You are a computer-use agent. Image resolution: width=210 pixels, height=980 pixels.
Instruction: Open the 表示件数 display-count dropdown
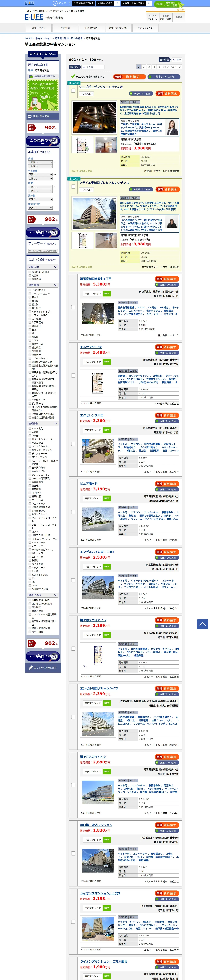[177, 60]
